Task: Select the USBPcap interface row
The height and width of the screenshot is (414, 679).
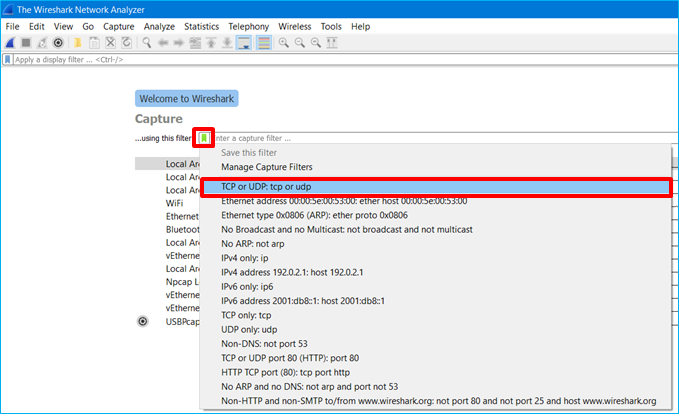Action: (x=182, y=322)
